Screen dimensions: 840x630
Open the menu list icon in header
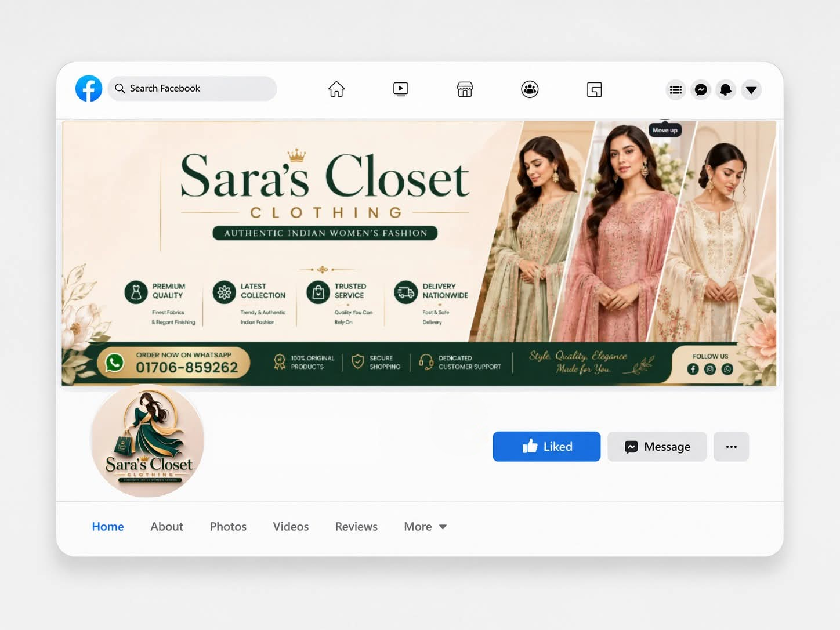pyautogui.click(x=676, y=90)
